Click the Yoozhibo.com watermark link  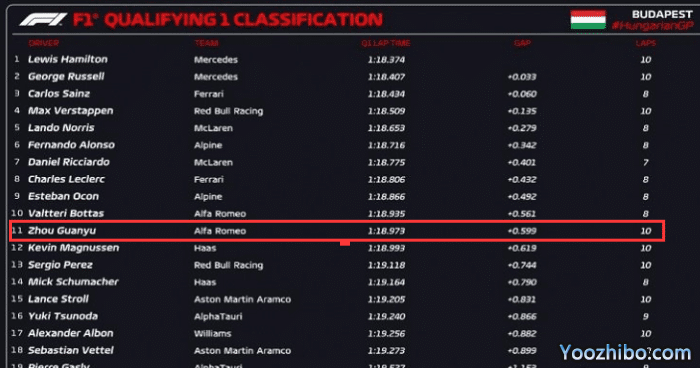pyautogui.click(x=625, y=353)
